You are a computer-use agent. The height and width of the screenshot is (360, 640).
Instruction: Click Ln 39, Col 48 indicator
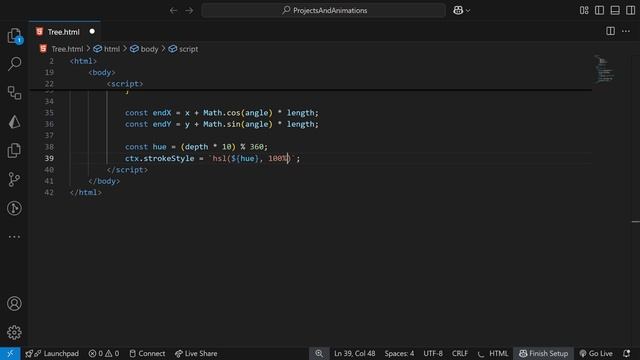tap(354, 353)
